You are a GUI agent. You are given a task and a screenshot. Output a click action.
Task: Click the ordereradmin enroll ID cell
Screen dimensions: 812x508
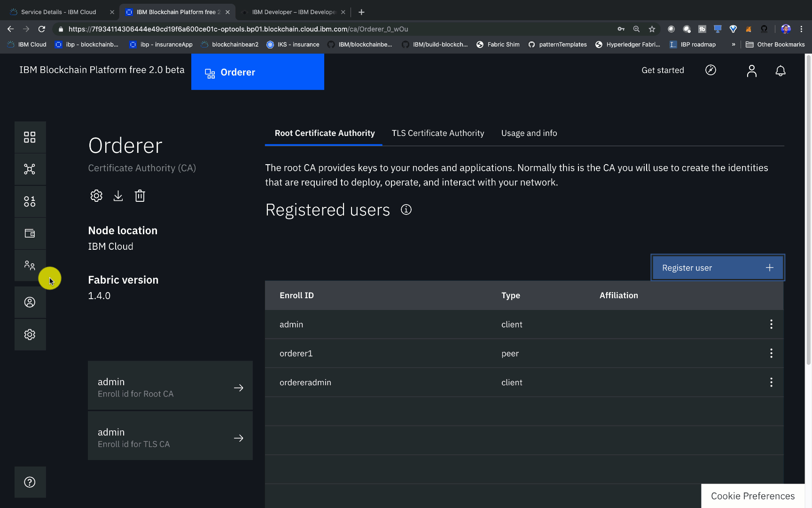(305, 382)
